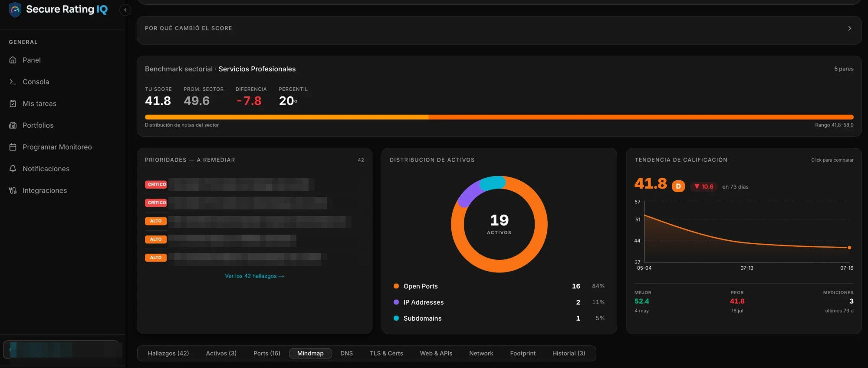This screenshot has height=368, width=868.
Task: Click the Panel home icon
Action: tap(13, 60)
